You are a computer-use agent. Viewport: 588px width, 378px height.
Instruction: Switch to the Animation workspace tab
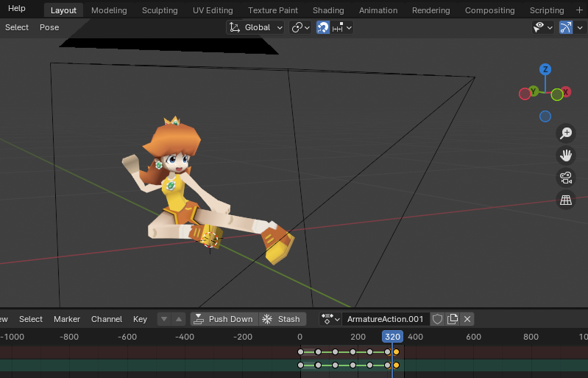click(x=378, y=10)
